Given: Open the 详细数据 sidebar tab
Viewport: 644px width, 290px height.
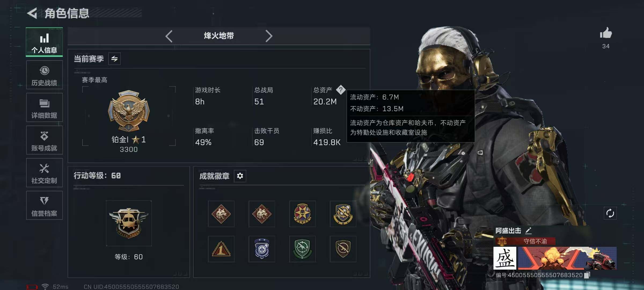Looking at the screenshot, I should (44, 107).
